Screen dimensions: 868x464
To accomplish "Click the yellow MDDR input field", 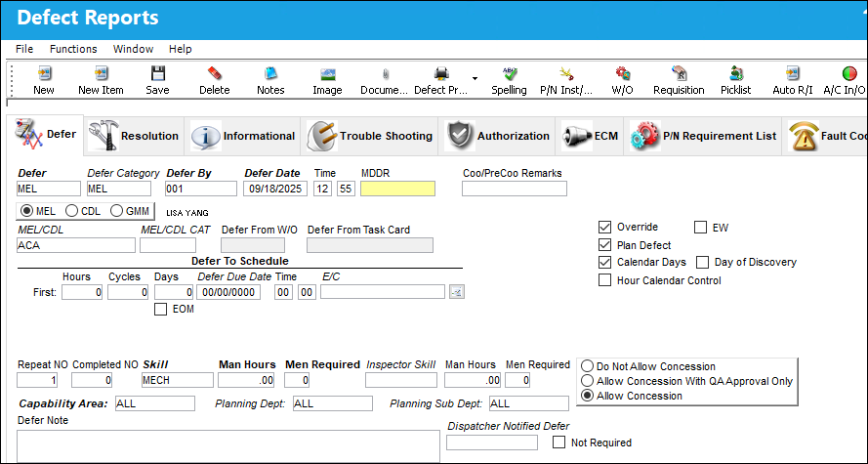I will point(397,189).
